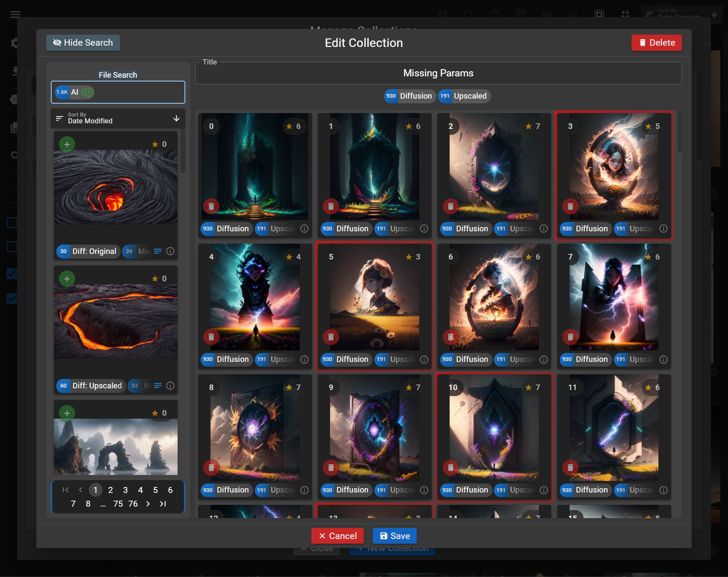Remove image 0 with its trash icon
This screenshot has height=577, width=728.
211,206
